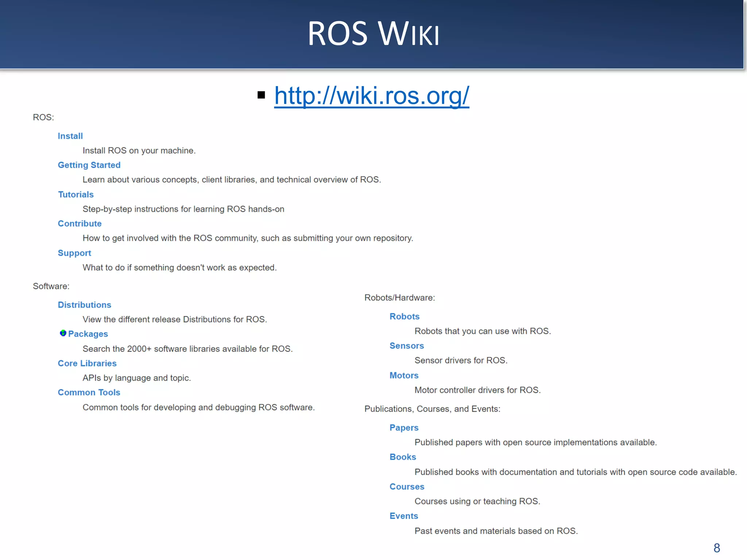This screenshot has height=560, width=747.
Task: Click the Sensors link
Action: tap(407, 346)
